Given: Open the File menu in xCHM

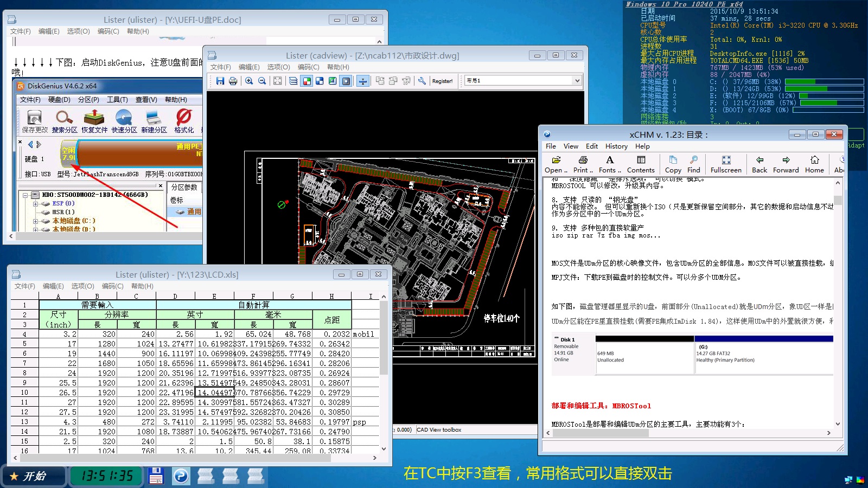Looking at the screenshot, I should [551, 146].
